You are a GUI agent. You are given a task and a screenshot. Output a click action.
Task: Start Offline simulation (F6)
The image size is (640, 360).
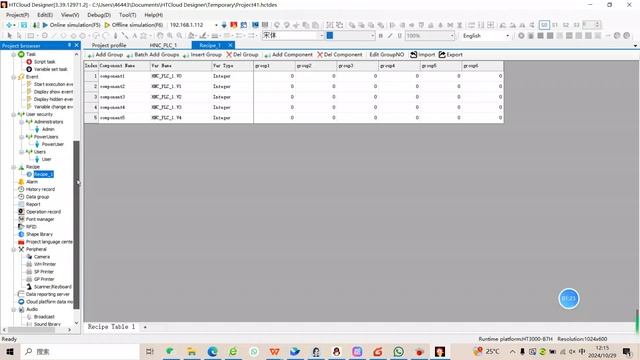(x=134, y=25)
